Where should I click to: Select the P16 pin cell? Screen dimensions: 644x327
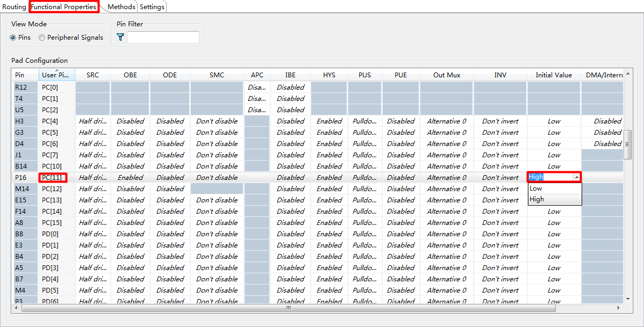coord(25,178)
